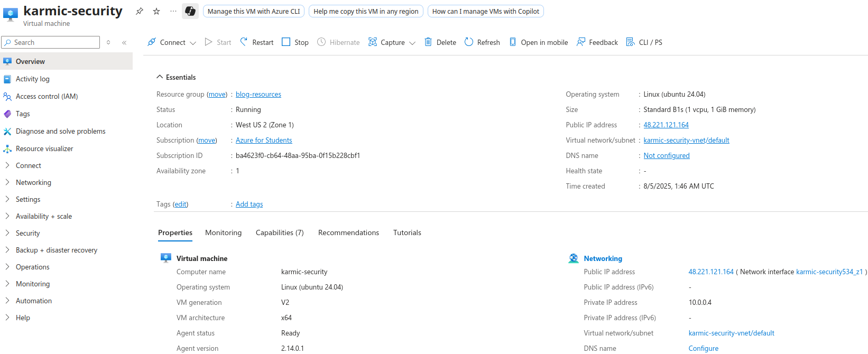The width and height of the screenshot is (868, 354).
Task: Click the Start toolbar button
Action: coord(218,42)
